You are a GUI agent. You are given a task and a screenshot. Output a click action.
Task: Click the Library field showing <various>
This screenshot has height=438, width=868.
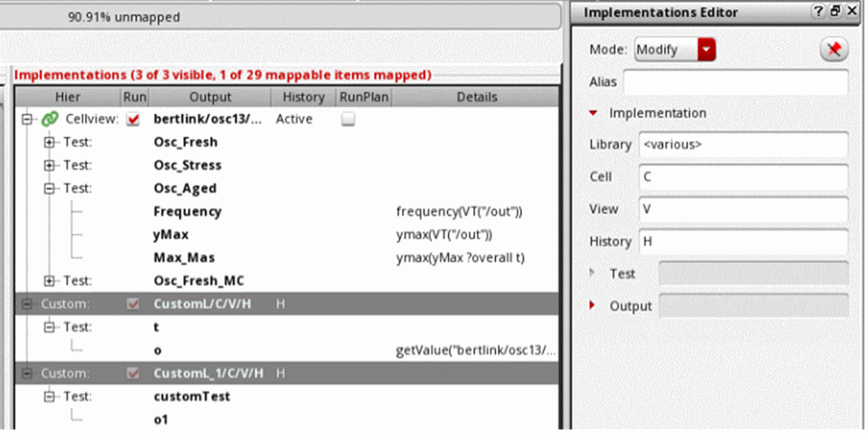pos(743,144)
